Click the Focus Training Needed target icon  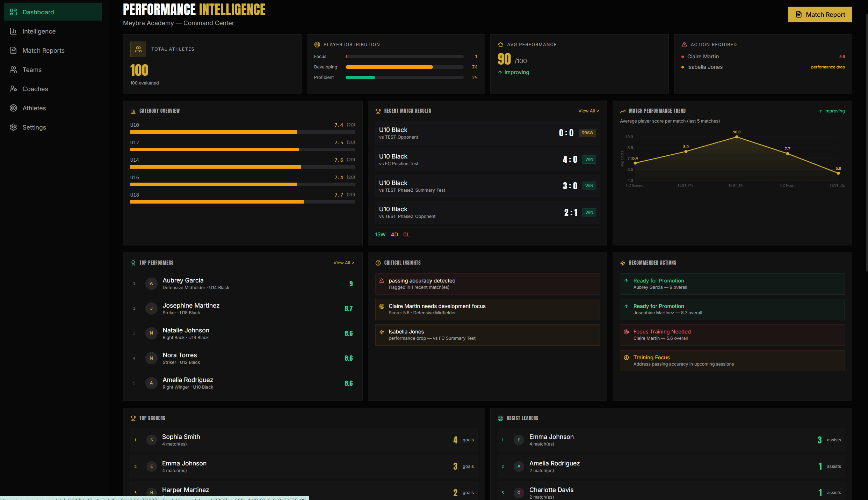tap(627, 332)
